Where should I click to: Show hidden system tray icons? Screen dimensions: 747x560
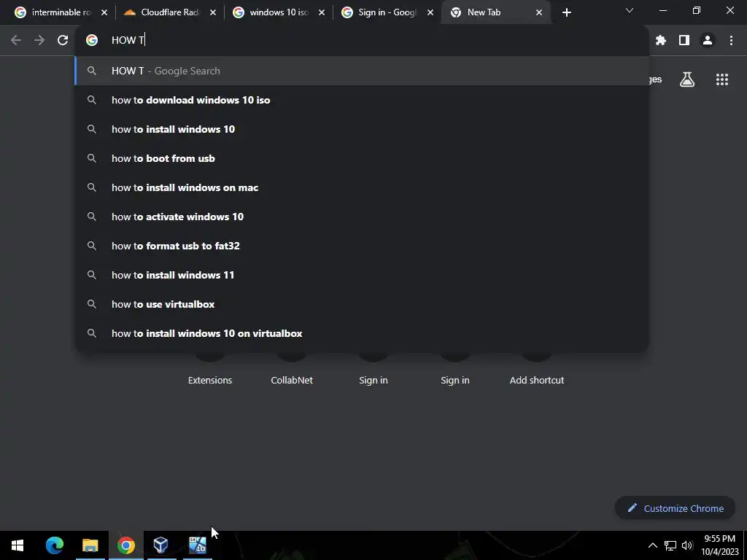click(x=653, y=545)
